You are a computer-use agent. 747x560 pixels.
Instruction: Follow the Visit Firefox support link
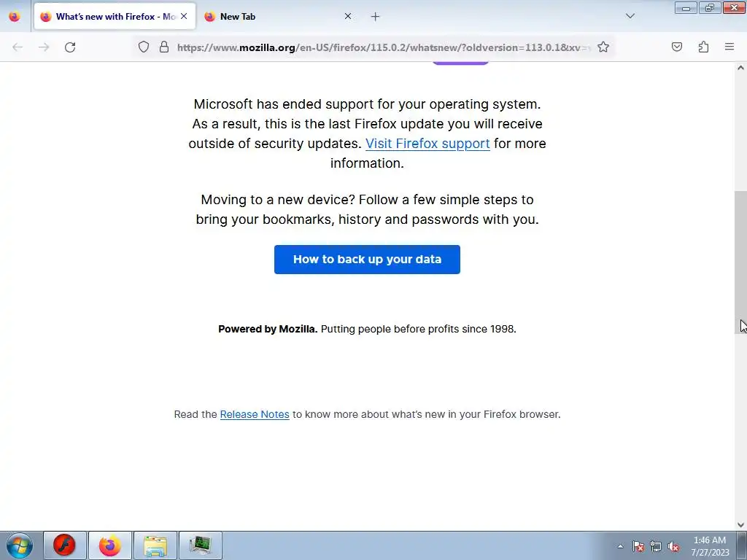(427, 144)
